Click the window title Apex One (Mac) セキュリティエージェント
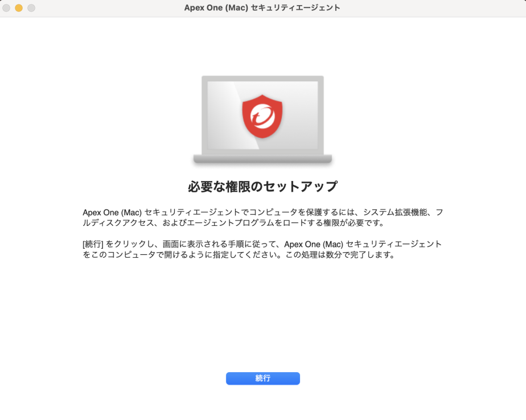Screen dimensions: 526x420 pos(262,8)
